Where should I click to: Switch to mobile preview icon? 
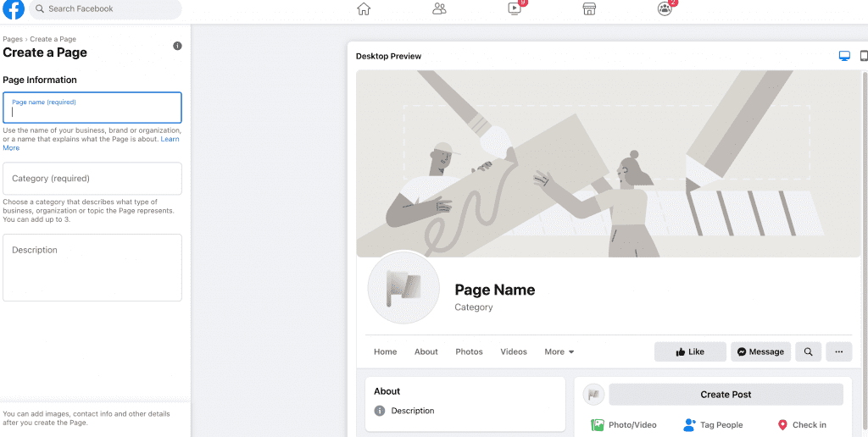pyautogui.click(x=864, y=56)
